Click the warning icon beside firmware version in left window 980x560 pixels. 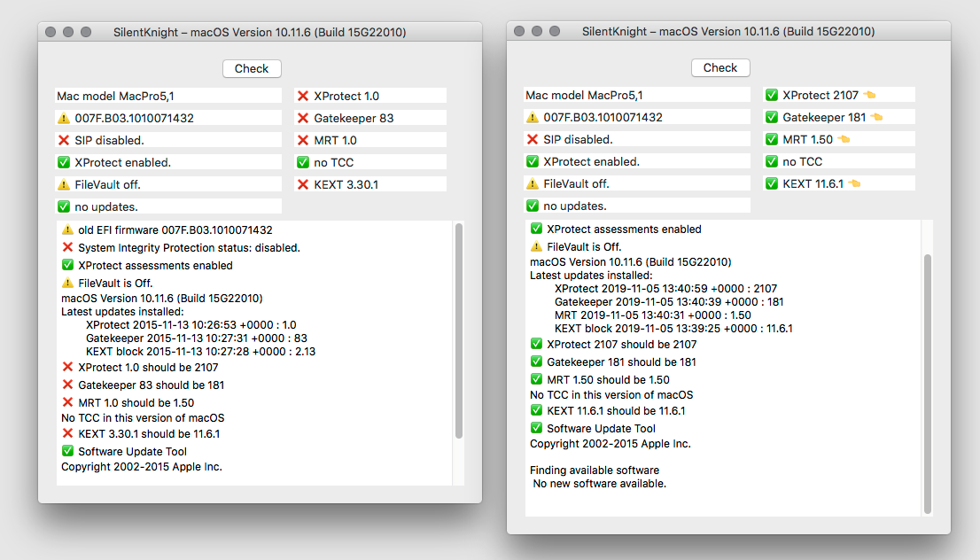[64, 118]
